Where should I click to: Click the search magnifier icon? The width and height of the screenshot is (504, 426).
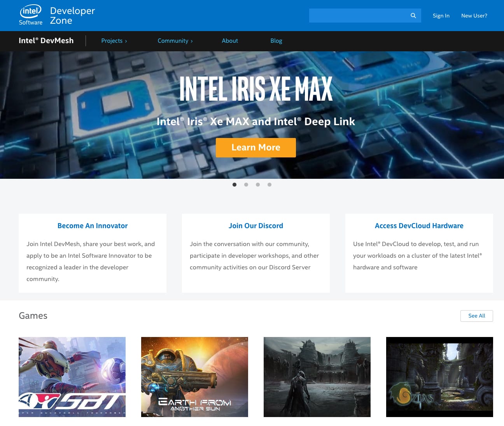413,16
